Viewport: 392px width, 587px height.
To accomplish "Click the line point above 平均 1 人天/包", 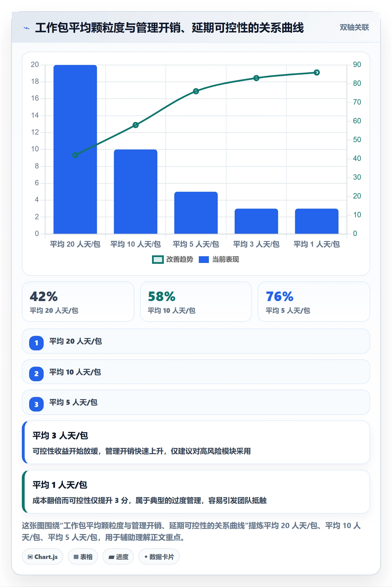I will [317, 73].
